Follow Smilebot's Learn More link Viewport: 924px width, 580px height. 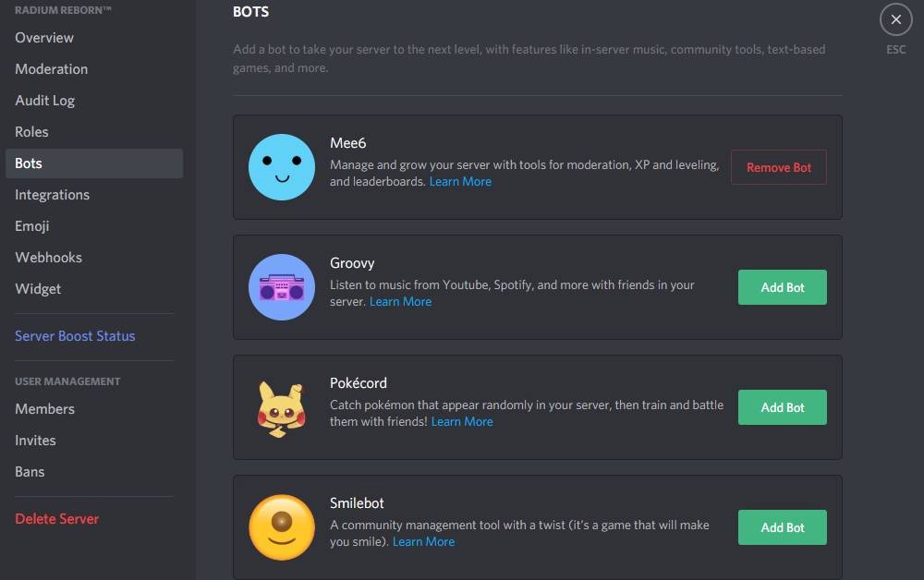(x=423, y=542)
